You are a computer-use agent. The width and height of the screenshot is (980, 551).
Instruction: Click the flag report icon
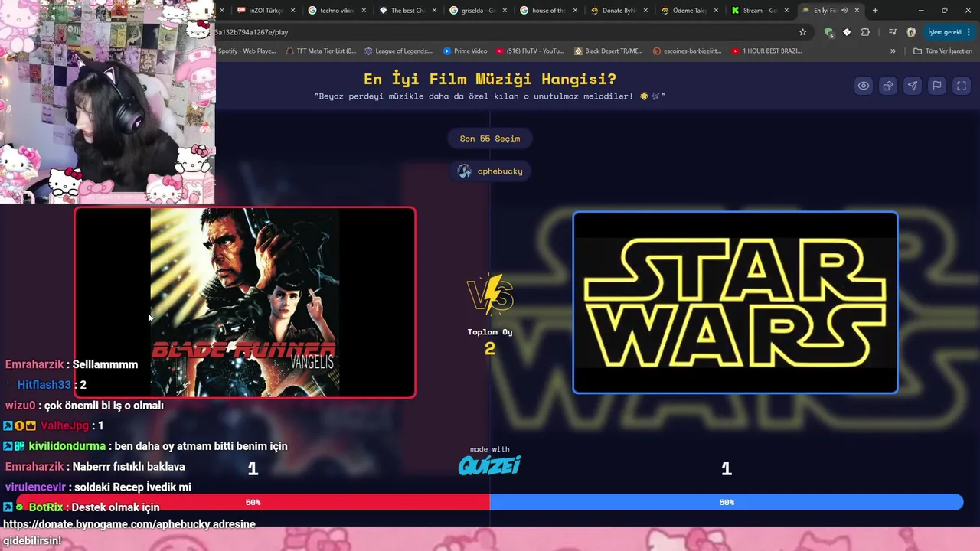(937, 86)
